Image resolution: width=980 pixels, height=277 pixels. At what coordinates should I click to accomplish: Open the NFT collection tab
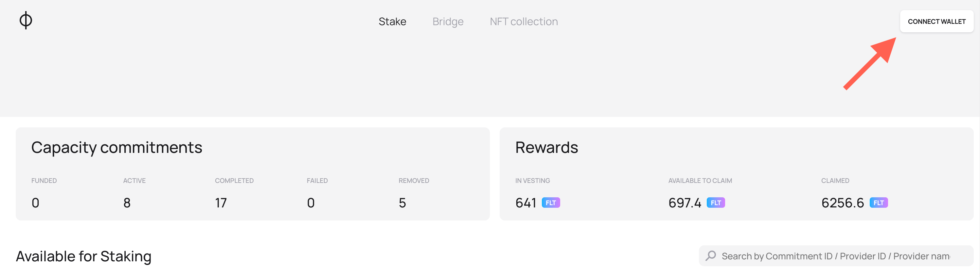pyautogui.click(x=524, y=21)
